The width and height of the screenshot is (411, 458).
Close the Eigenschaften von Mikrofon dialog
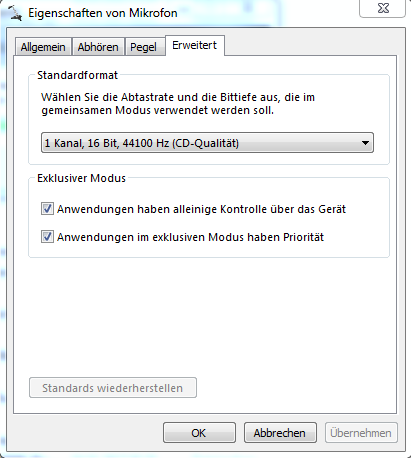pyautogui.click(x=382, y=8)
